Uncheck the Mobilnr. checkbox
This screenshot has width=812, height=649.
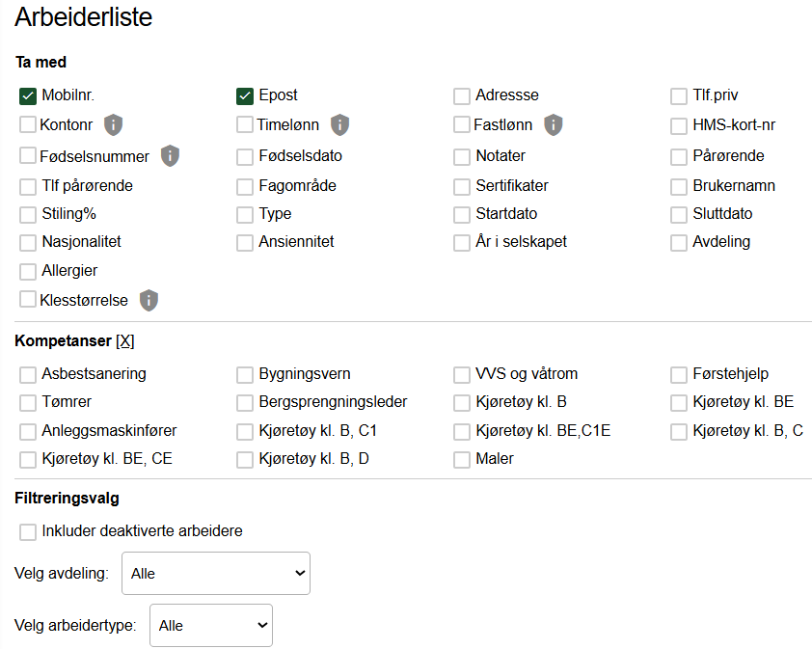click(x=28, y=95)
